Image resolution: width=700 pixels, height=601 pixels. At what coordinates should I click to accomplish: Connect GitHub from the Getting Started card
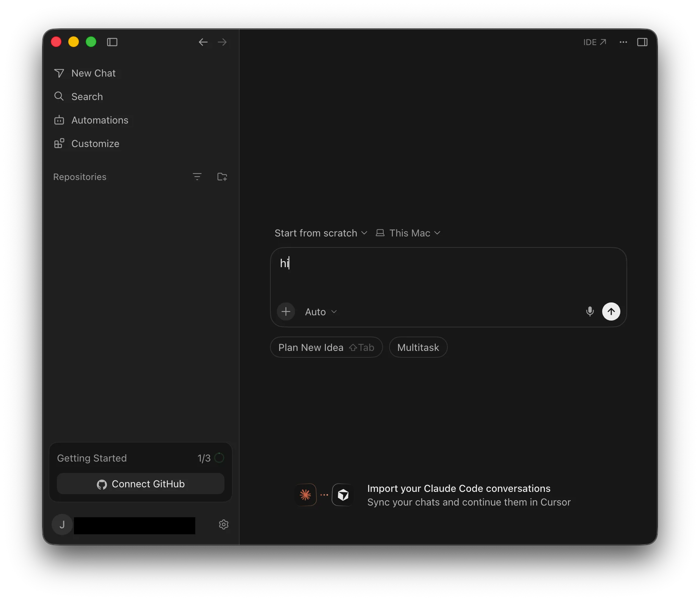[141, 484]
